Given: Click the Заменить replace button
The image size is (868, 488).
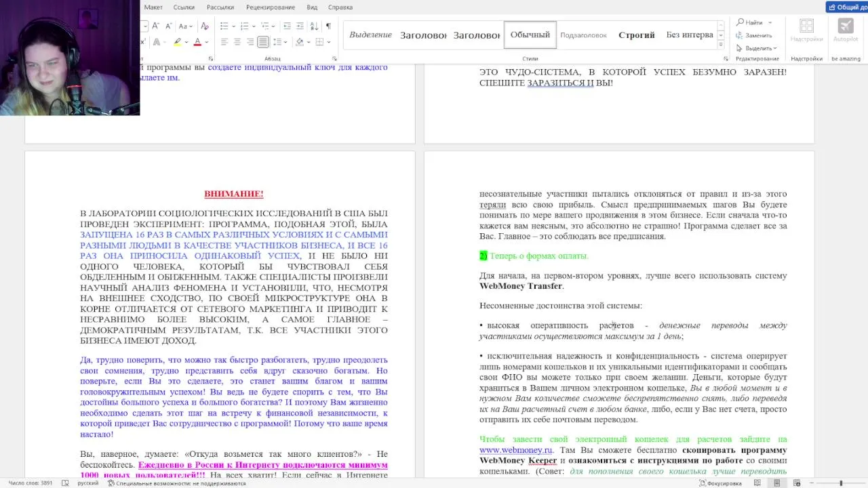Looking at the screenshot, I should point(753,35).
